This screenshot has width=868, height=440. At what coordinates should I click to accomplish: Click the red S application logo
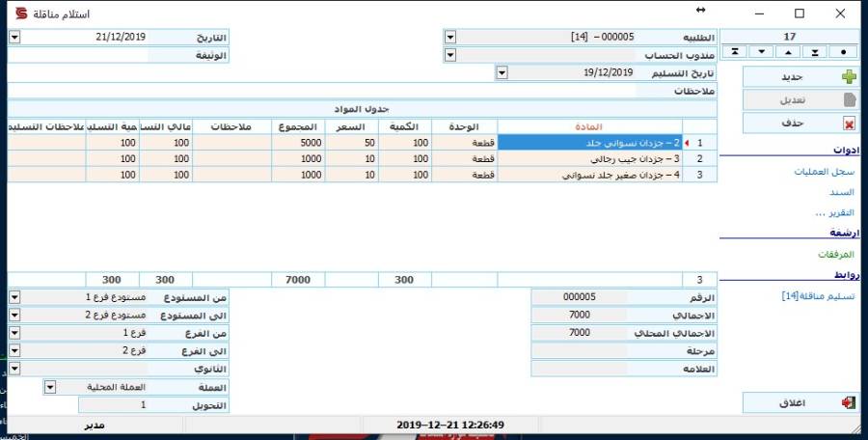tap(21, 14)
